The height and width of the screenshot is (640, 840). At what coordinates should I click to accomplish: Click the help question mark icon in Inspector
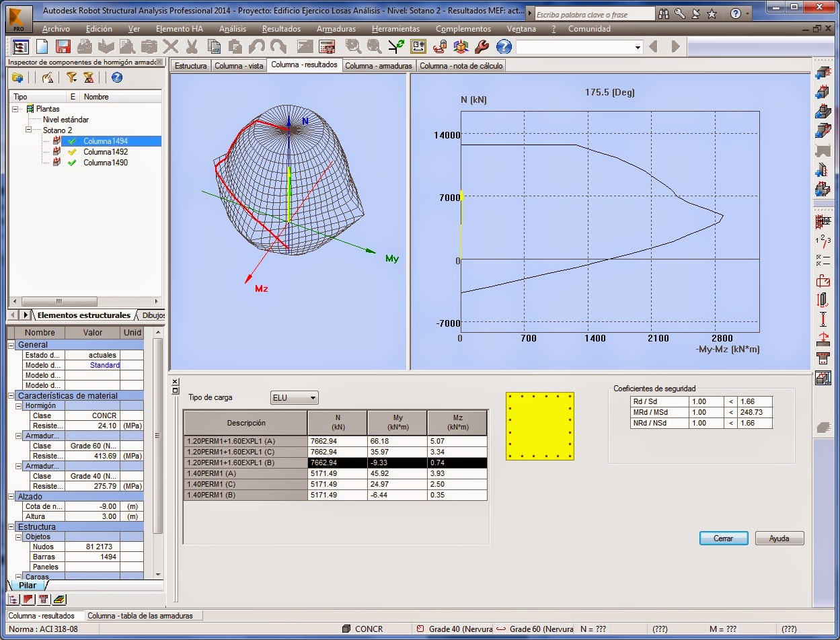coord(117,77)
